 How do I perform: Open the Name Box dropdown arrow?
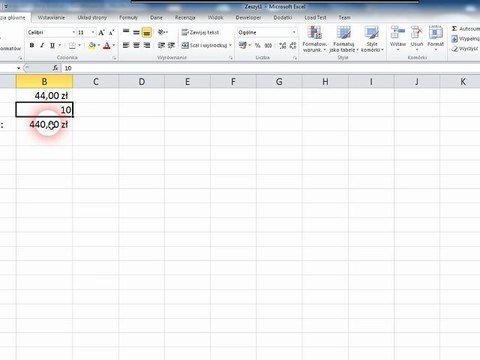[x=18, y=68]
